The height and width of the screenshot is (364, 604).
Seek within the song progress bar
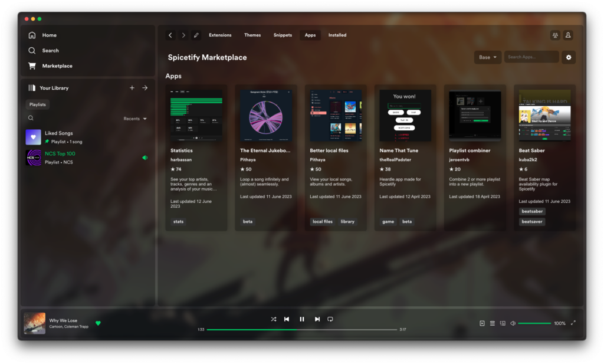pos(301,330)
